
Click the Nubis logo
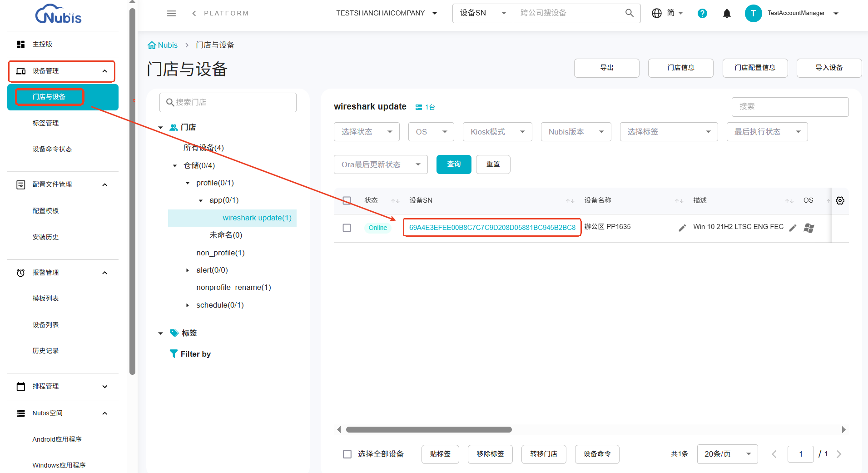(x=59, y=14)
